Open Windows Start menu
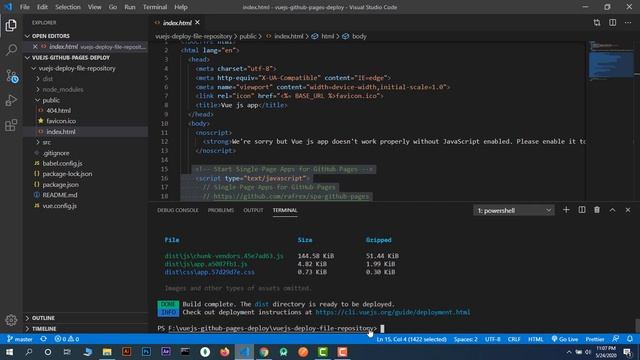Screen dimensions: 640x360 coord(9,352)
